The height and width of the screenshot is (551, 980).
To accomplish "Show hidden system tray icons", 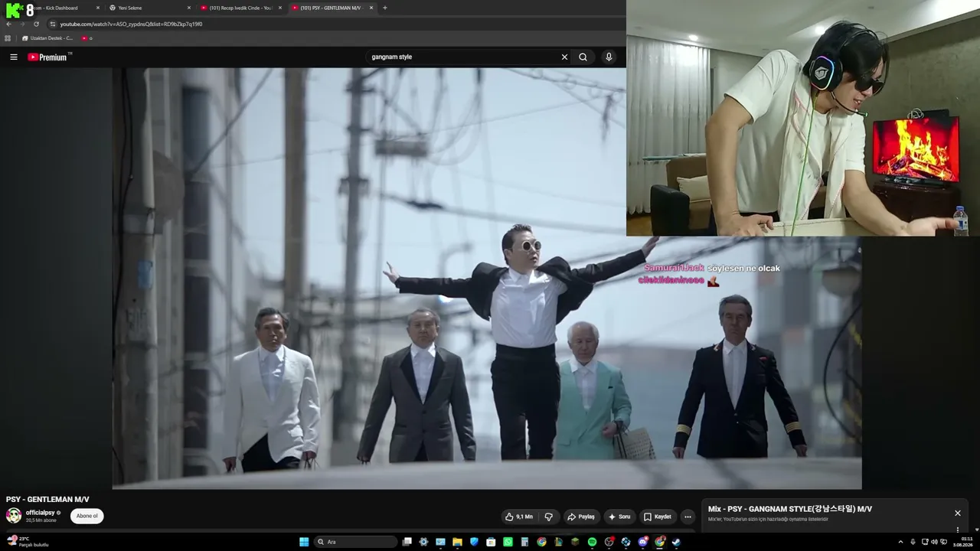I will pos(900,542).
